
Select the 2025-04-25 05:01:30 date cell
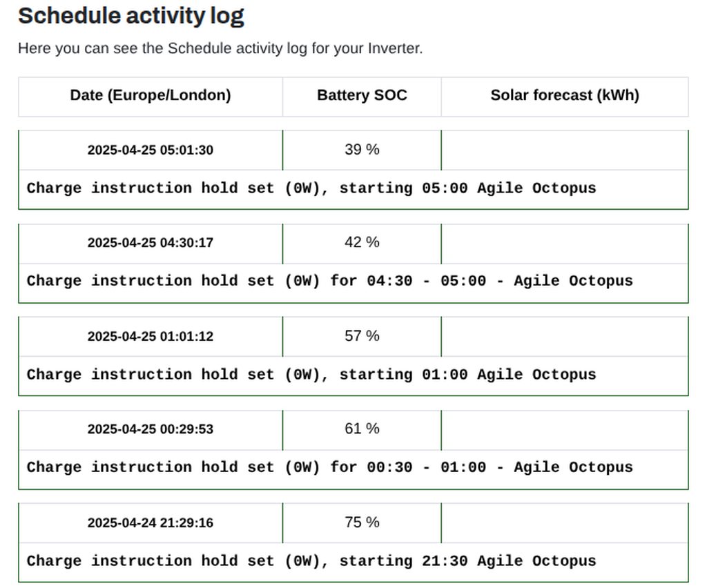[151, 150]
